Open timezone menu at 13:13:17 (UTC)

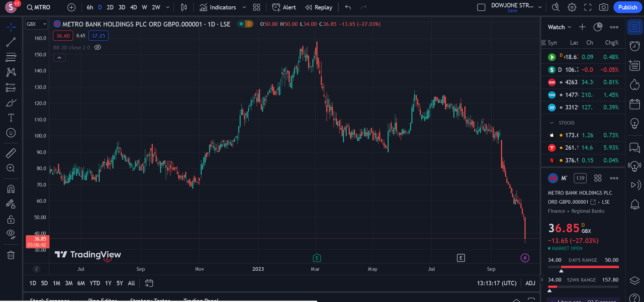coord(497,283)
